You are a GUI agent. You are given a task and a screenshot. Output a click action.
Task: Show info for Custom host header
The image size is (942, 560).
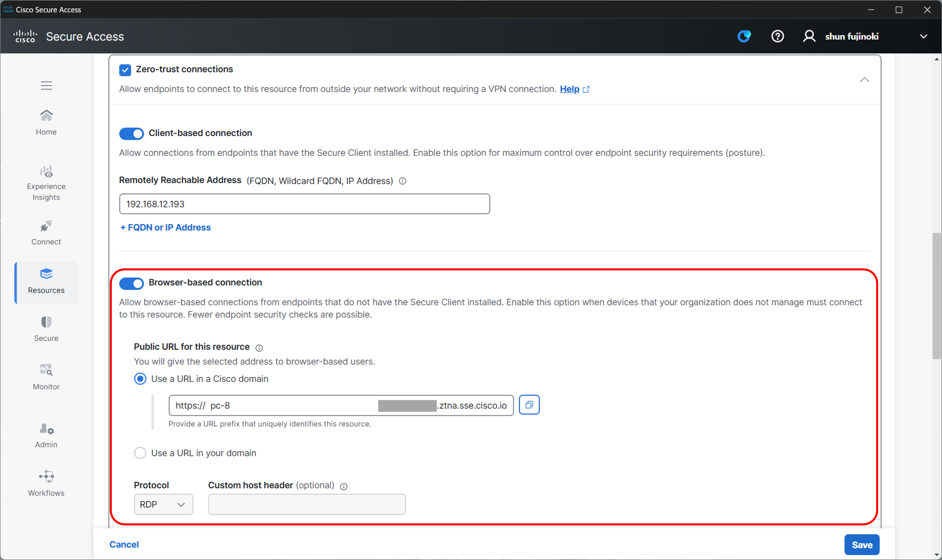343,486
